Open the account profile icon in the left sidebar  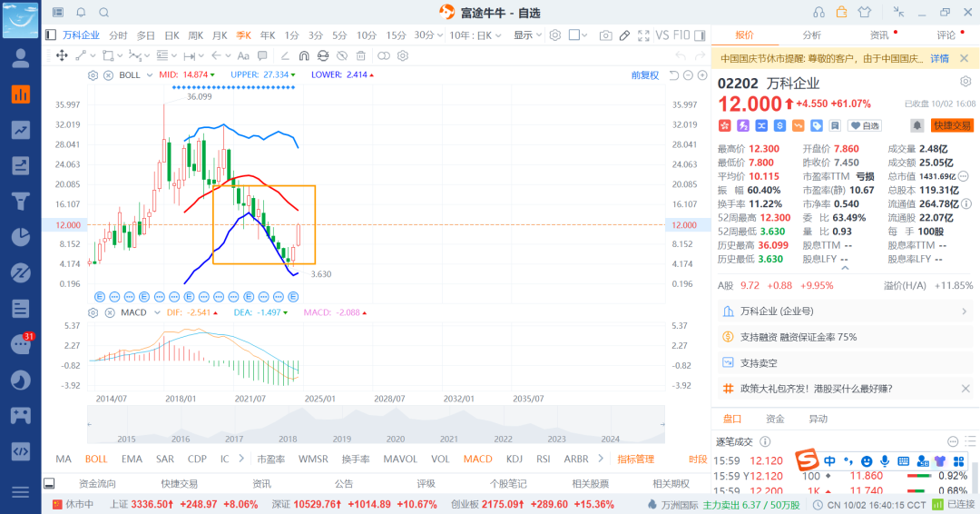click(x=21, y=58)
